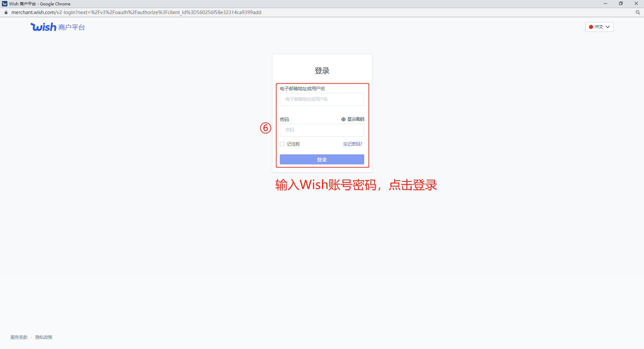Click the 登录 sign-in button
The image size is (644, 349).
tap(322, 159)
